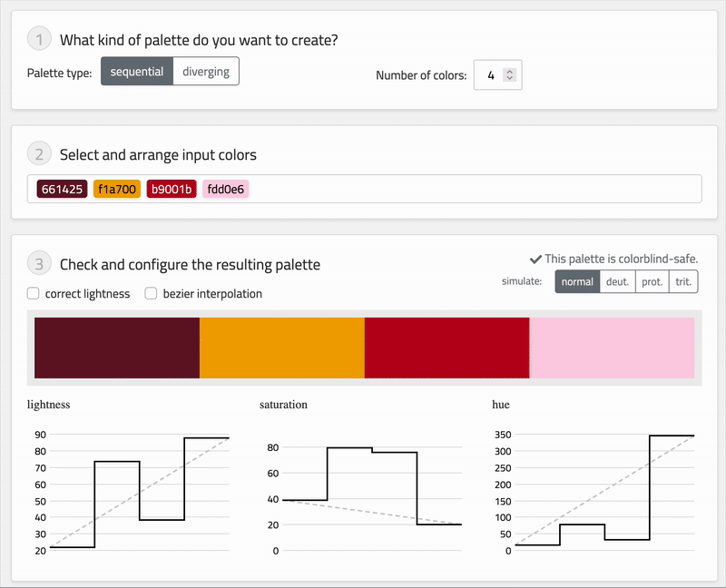726x588 pixels.
Task: Click the empty area of input colors field
Action: (x=472, y=190)
